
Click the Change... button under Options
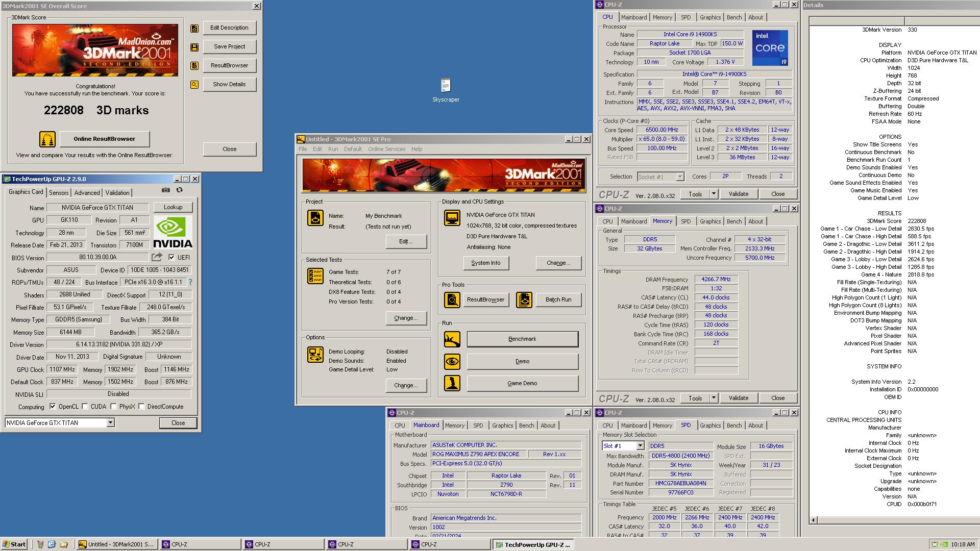click(406, 385)
